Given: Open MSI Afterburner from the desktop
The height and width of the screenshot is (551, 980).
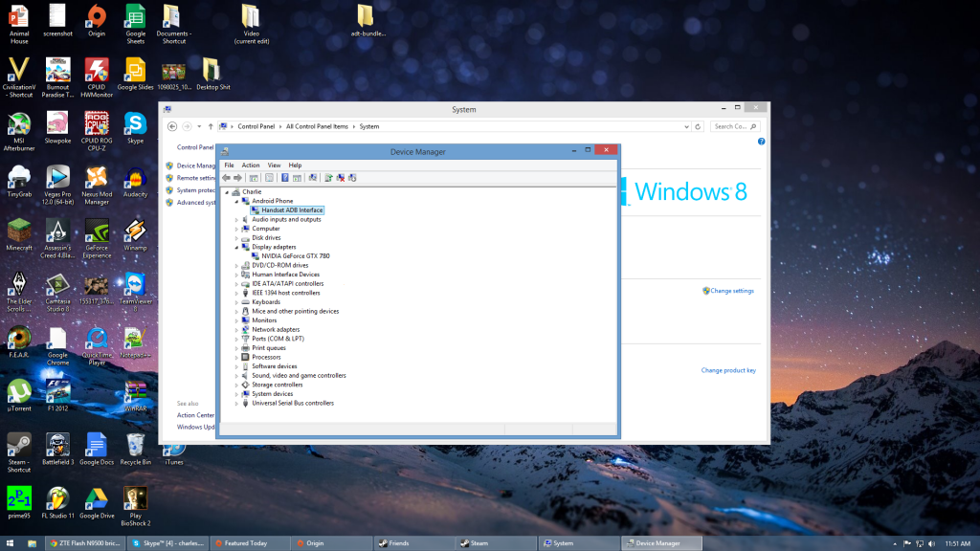Looking at the screenshot, I should click(x=18, y=122).
